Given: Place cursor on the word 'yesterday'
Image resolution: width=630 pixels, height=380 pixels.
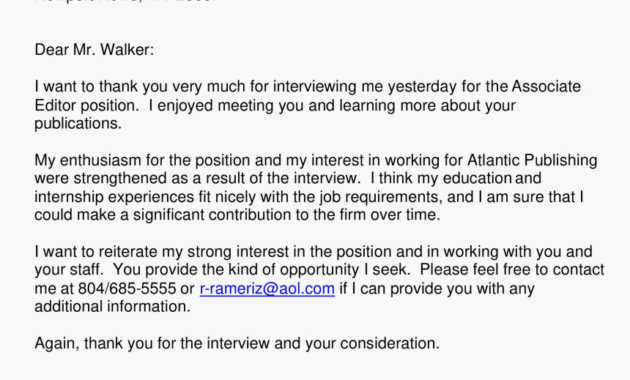Looking at the screenshot, I should [x=422, y=86].
